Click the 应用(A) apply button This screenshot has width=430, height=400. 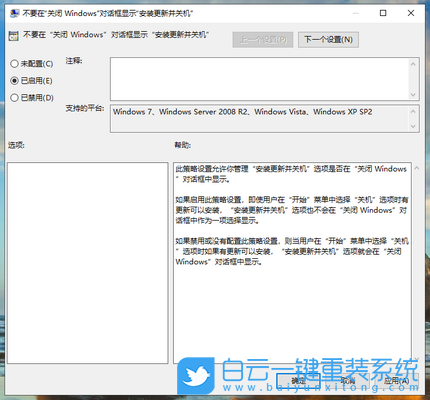pos(396,380)
